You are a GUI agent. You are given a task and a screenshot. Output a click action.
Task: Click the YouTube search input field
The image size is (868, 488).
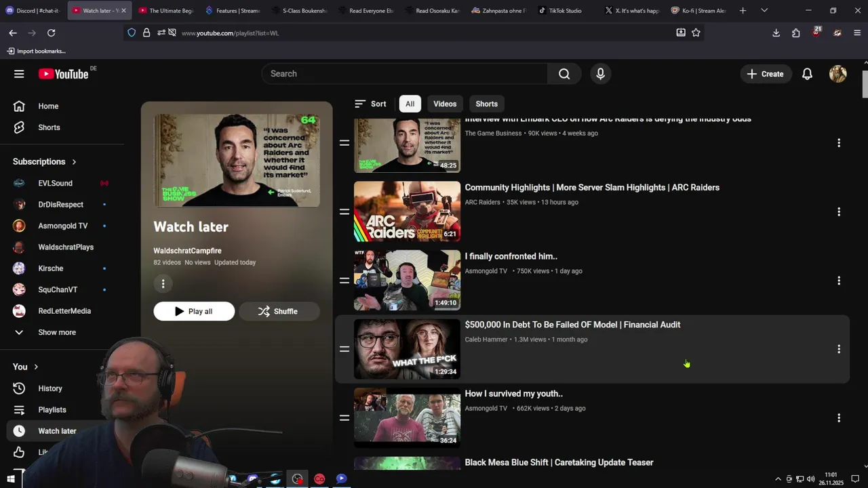point(404,74)
